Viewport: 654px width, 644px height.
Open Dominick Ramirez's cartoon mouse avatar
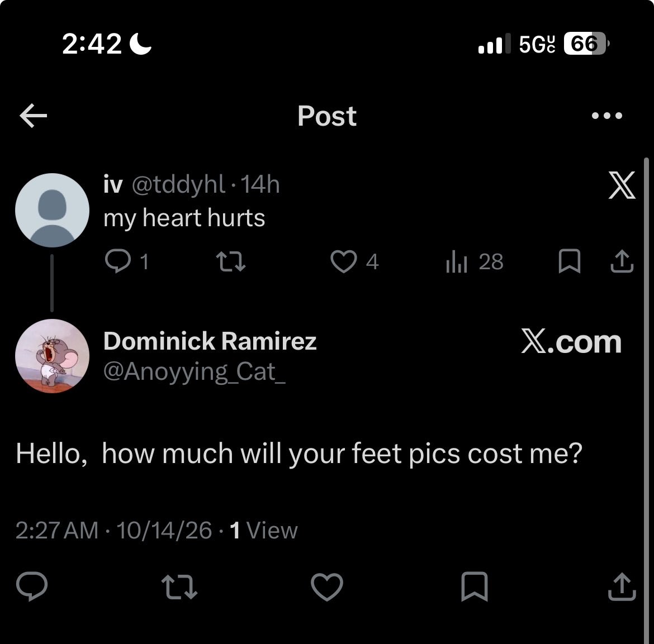pyautogui.click(x=52, y=356)
